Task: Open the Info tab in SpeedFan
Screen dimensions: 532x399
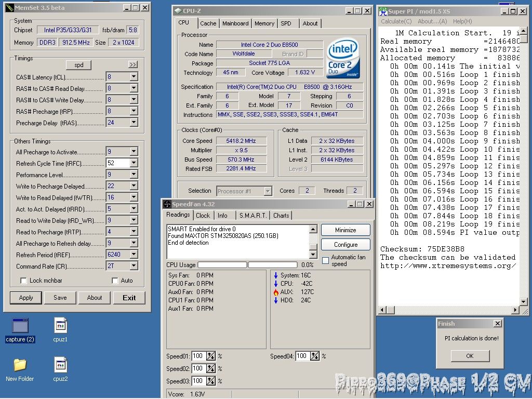Action: [222, 216]
